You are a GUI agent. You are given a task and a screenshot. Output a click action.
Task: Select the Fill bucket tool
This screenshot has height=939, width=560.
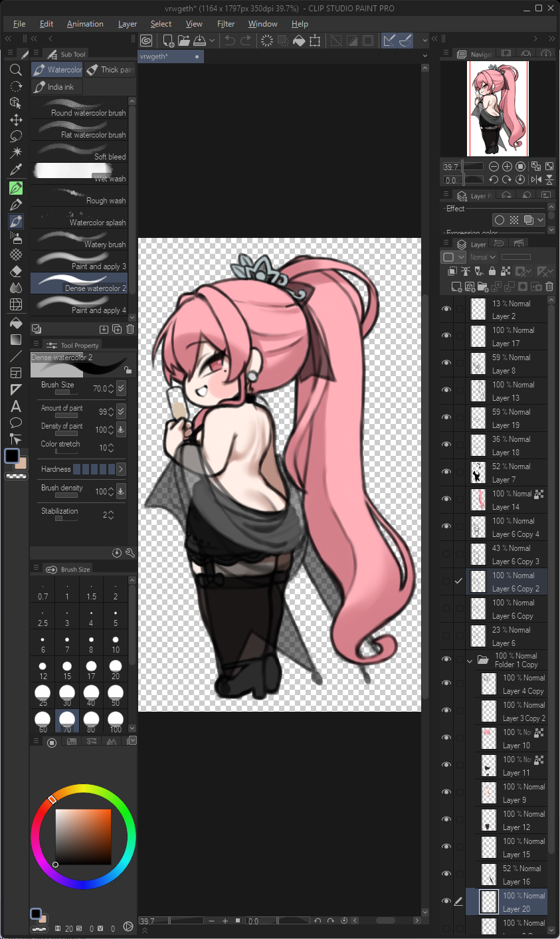pyautogui.click(x=17, y=323)
